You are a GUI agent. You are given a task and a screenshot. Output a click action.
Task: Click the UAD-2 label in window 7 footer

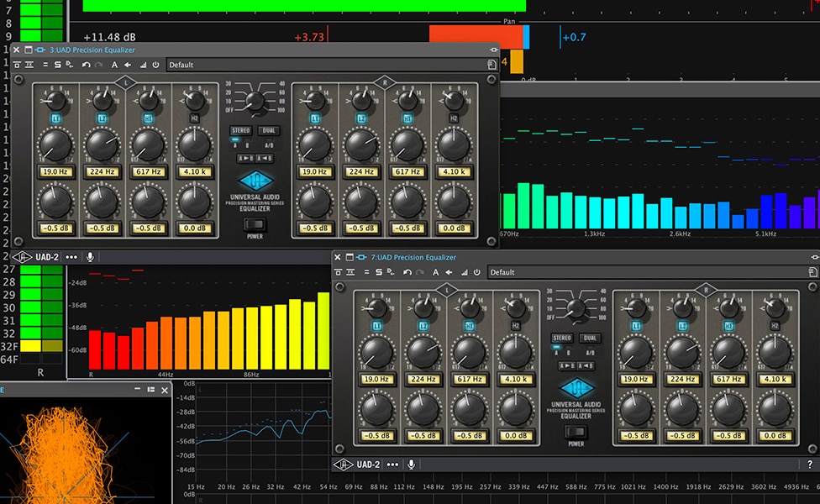click(x=368, y=465)
